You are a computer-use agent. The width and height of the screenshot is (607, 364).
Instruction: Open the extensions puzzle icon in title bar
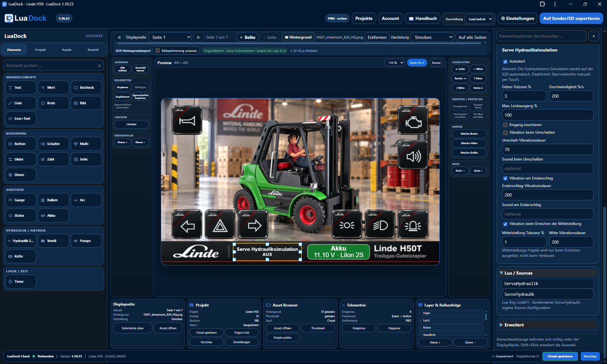(542, 4)
